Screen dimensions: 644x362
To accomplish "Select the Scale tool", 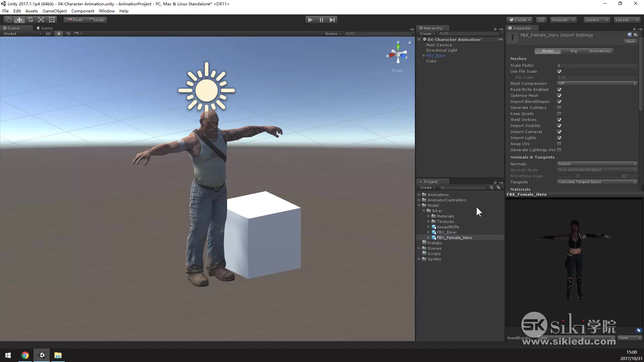I will (x=41, y=19).
